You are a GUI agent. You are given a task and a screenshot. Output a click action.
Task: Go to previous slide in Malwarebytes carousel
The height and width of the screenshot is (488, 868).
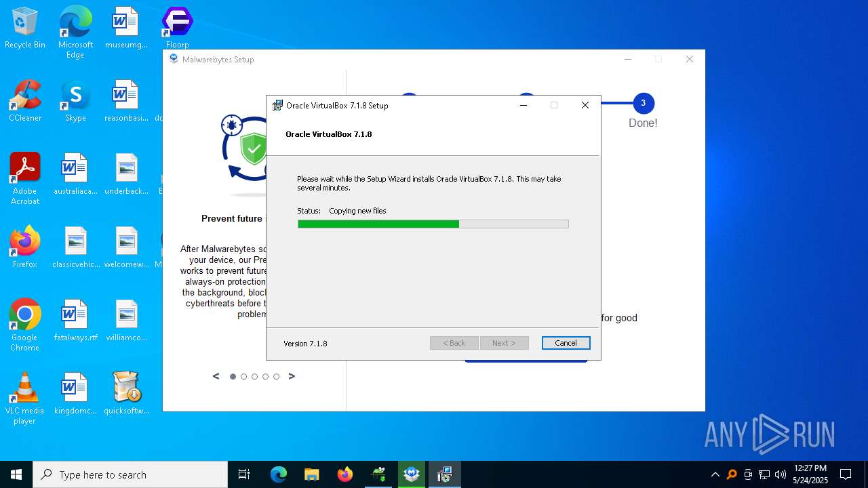(216, 376)
